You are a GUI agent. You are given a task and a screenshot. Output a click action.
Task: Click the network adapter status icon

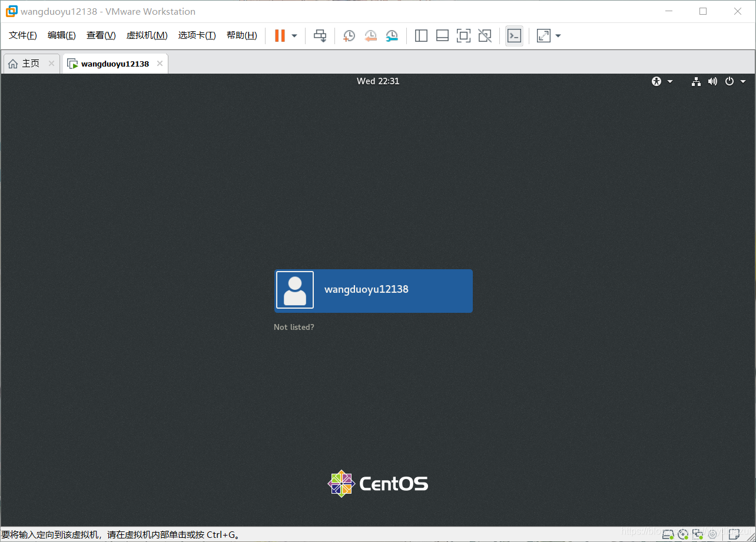[x=698, y=534]
